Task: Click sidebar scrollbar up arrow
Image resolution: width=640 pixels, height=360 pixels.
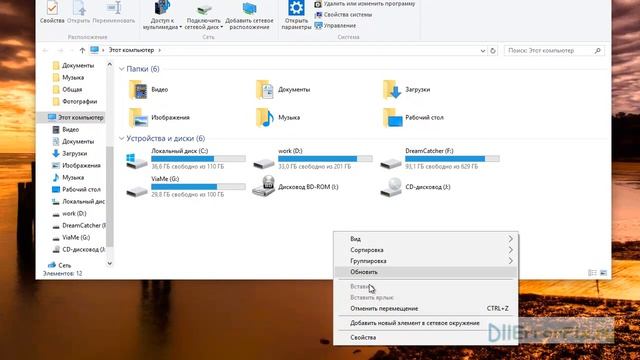Action: (x=109, y=64)
